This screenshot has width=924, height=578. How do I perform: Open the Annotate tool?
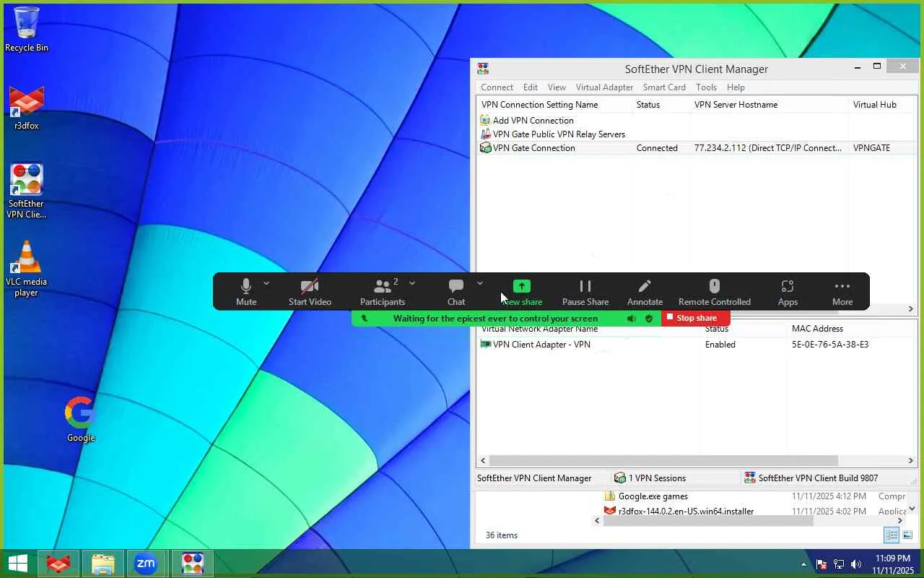pos(645,292)
